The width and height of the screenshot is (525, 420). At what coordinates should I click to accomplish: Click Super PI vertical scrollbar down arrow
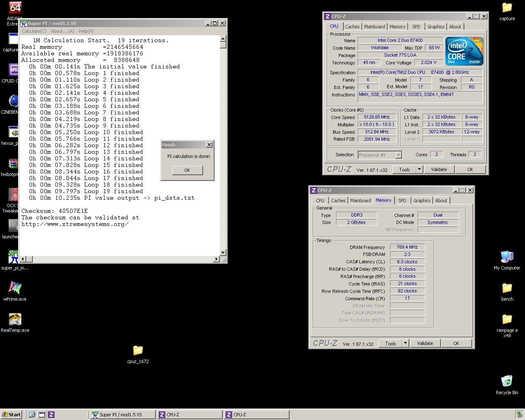(x=223, y=253)
